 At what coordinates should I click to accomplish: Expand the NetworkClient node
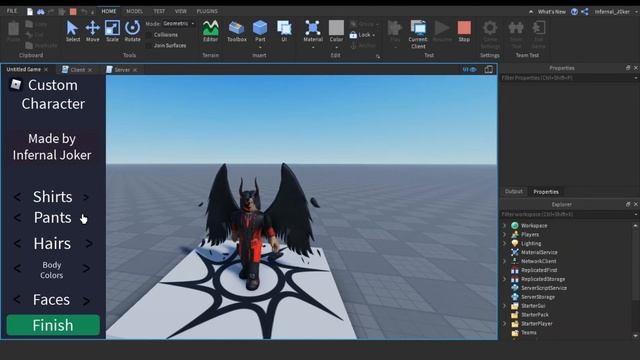505,261
